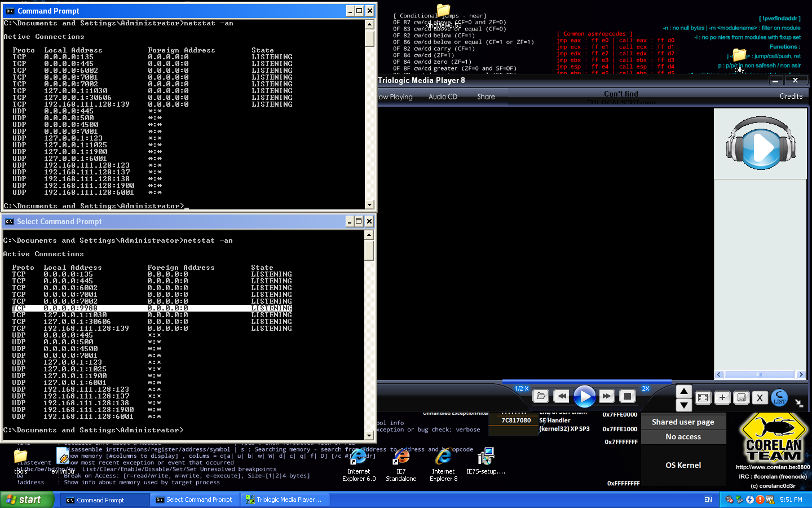Set playback speed to 1/2 X
The width and height of the screenshot is (812, 508).
pyautogui.click(x=521, y=388)
